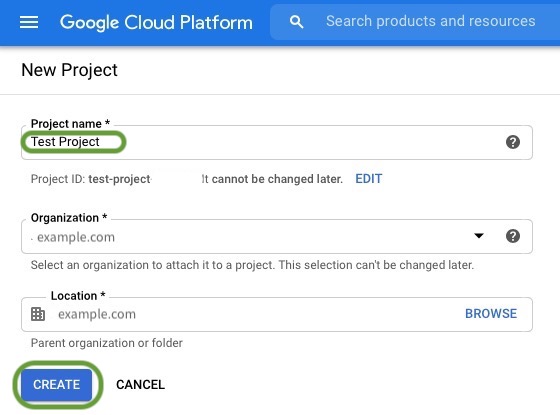Screen dimensions: 560x415
Task: Expand the Organization dropdown arrow
Action: coord(479,236)
